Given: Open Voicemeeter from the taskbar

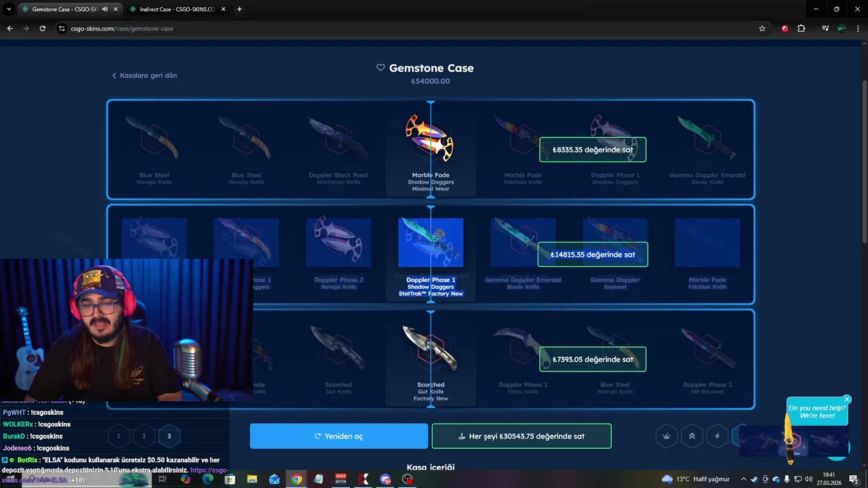Looking at the screenshot, I should click(x=340, y=479).
